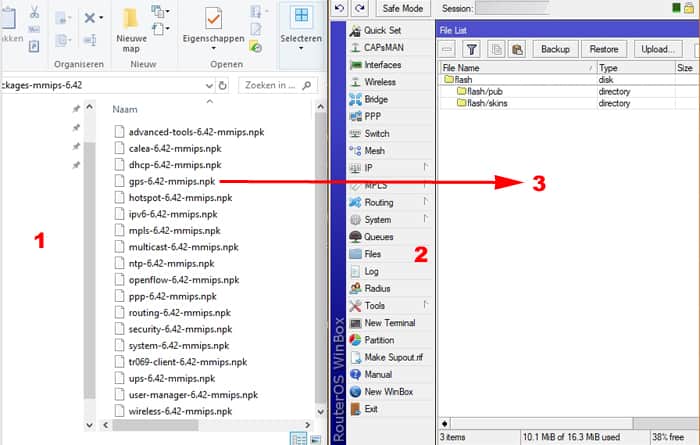Select hotspot-6.42-mmips.npk file
Screen dimensions: 700x445
point(173,198)
